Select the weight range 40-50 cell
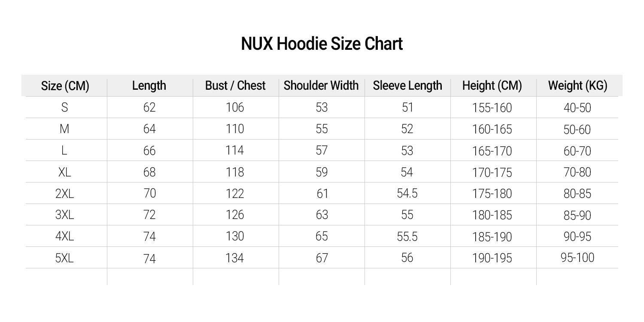Viewport: 644px width, 322px height. [x=577, y=108]
